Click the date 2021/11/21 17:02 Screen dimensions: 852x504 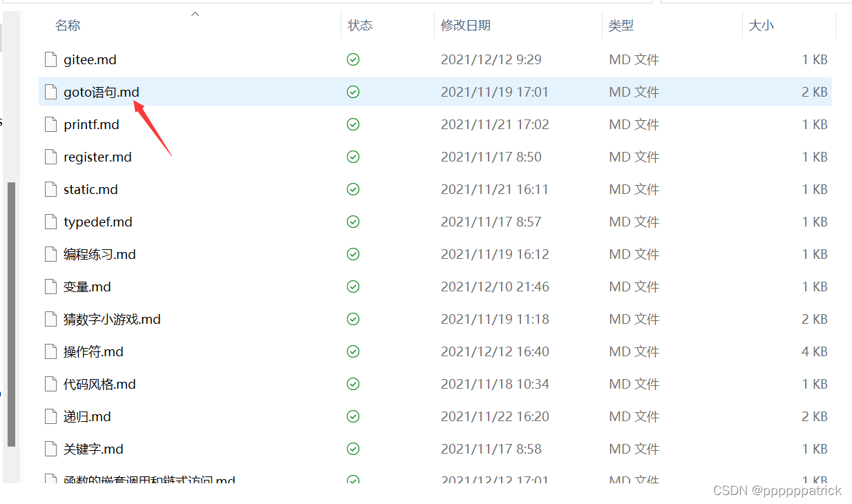click(x=495, y=125)
